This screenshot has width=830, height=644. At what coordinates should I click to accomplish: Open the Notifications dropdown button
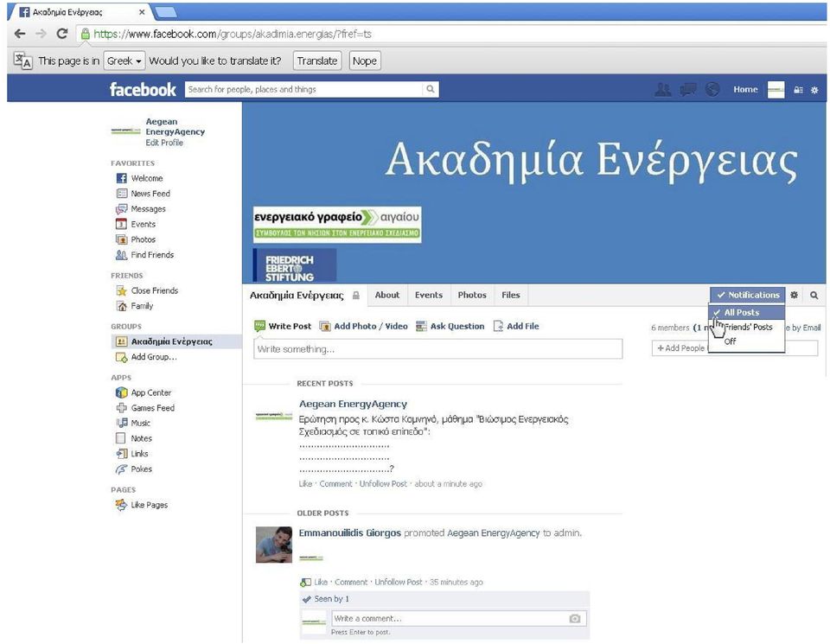coord(747,296)
